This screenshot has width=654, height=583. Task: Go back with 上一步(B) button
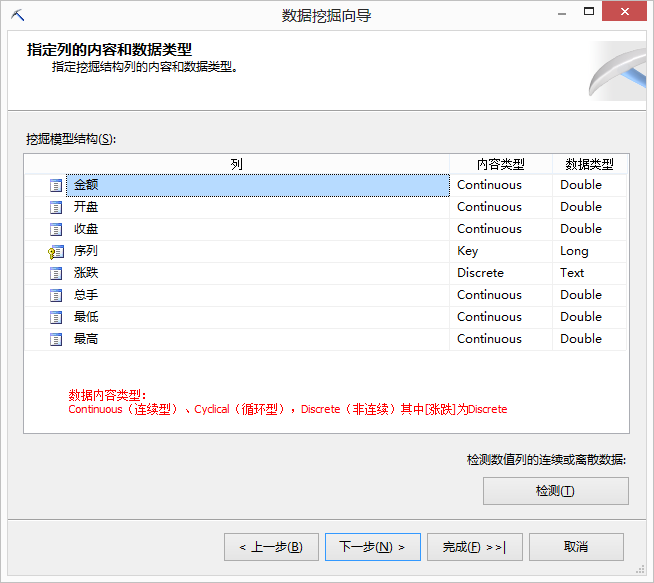271,547
